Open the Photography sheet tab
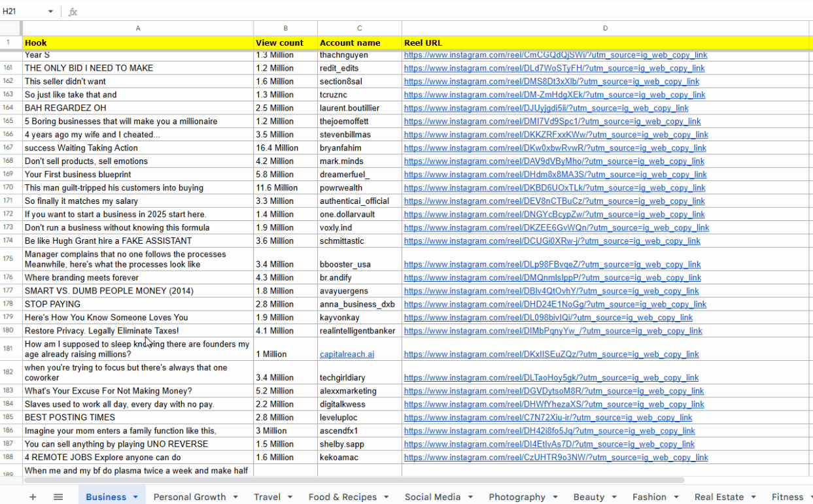Viewport: 813px width, 504px height. (517, 497)
